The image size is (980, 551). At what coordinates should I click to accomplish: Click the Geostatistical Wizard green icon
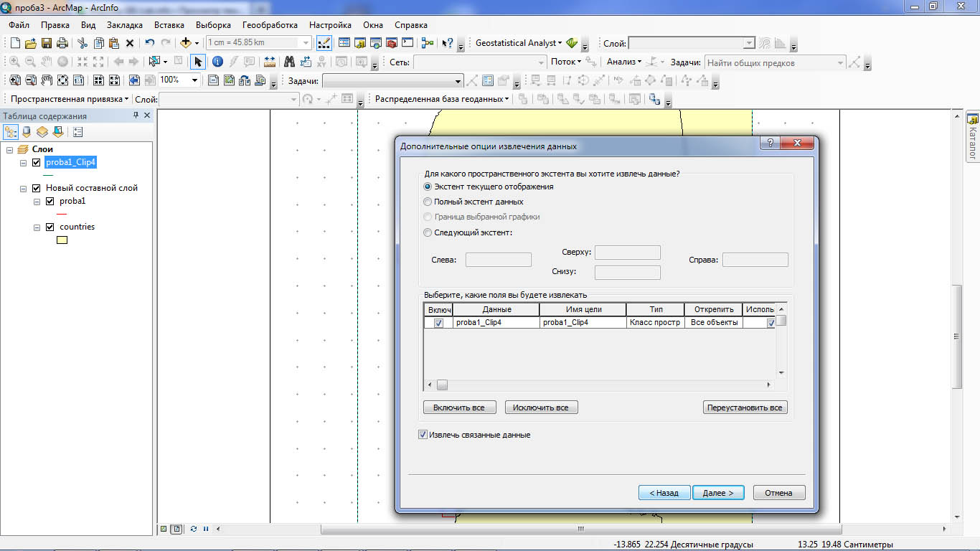click(572, 43)
